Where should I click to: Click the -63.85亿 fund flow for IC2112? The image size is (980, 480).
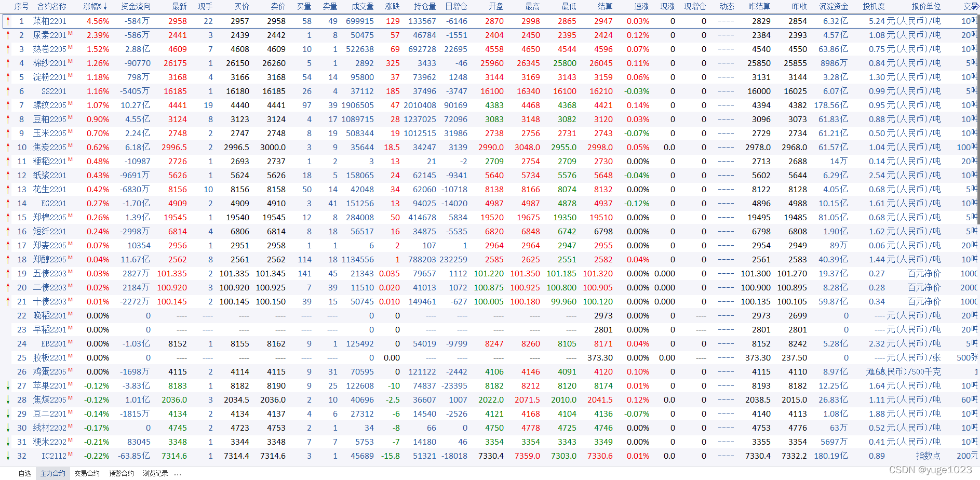pos(134,456)
